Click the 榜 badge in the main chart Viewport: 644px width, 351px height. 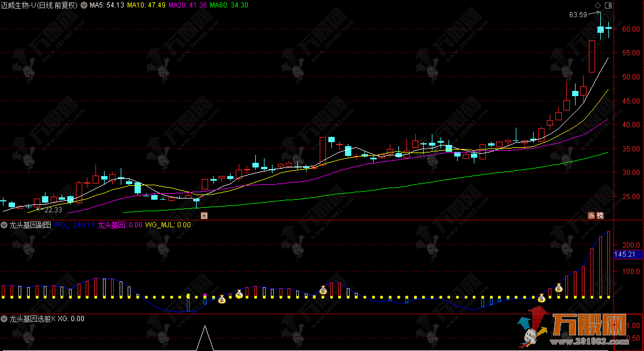click(x=600, y=216)
